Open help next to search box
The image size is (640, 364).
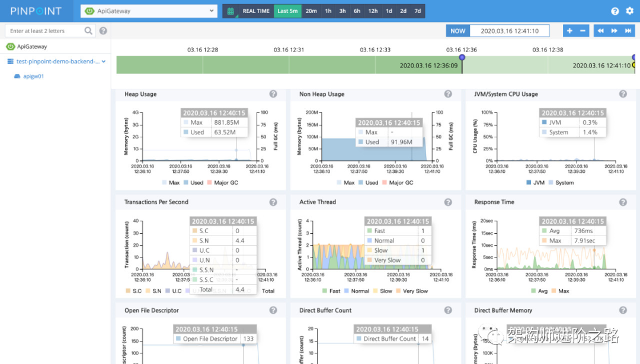pos(103,31)
